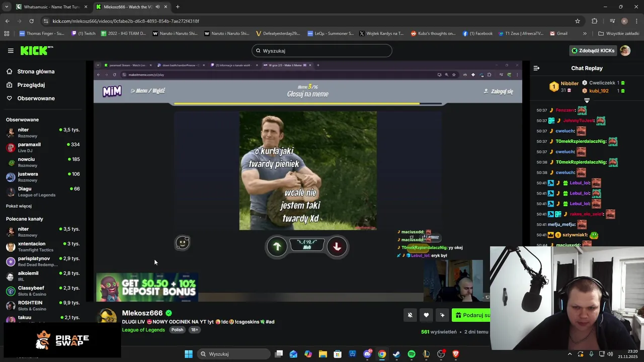Click the Podaruj sub gift button
This screenshot has height=362, width=644.
pos(471,315)
